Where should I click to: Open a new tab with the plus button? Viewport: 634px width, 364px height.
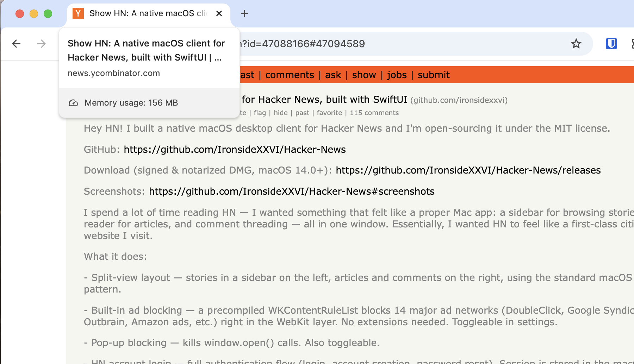pyautogui.click(x=244, y=13)
